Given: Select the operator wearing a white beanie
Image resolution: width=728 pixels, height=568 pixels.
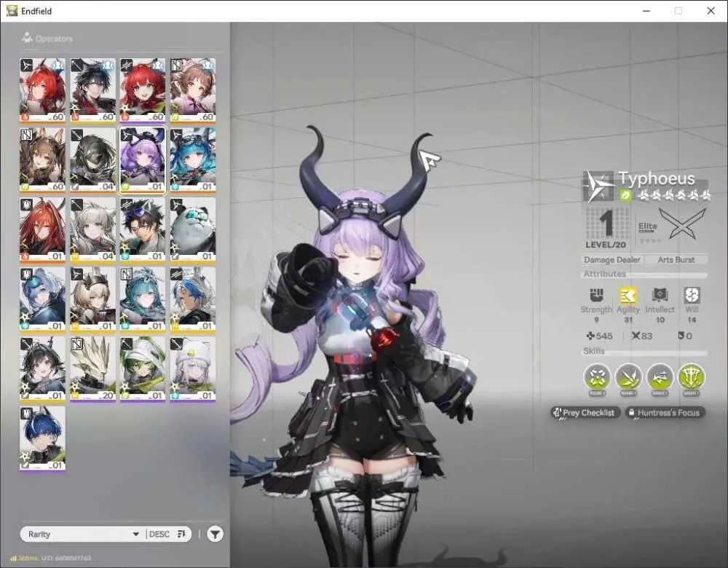Looking at the screenshot, I should [x=193, y=368].
